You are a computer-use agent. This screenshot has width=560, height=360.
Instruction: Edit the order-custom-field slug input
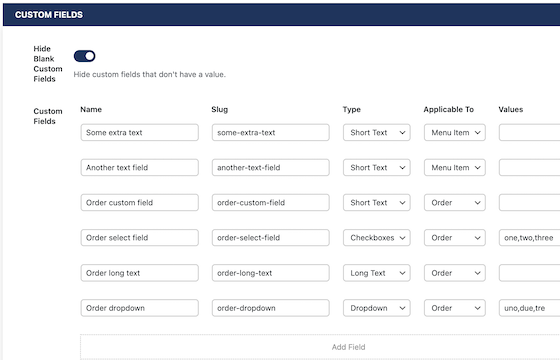(x=271, y=202)
